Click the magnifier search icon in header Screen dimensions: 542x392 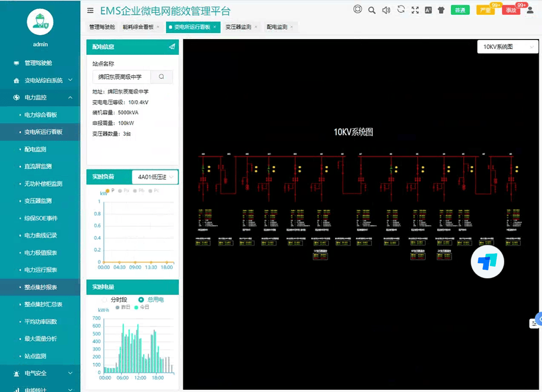(x=372, y=10)
